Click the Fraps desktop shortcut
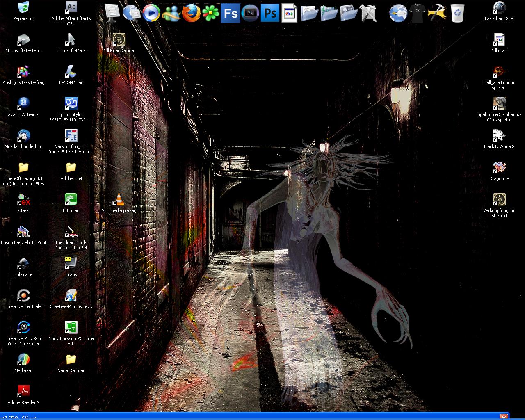The image size is (525, 420). click(x=71, y=264)
